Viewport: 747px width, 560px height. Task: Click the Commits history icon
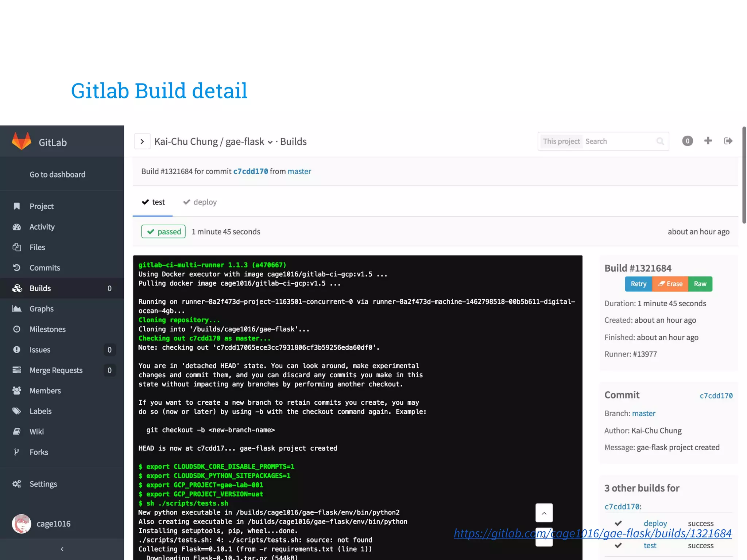(x=17, y=268)
